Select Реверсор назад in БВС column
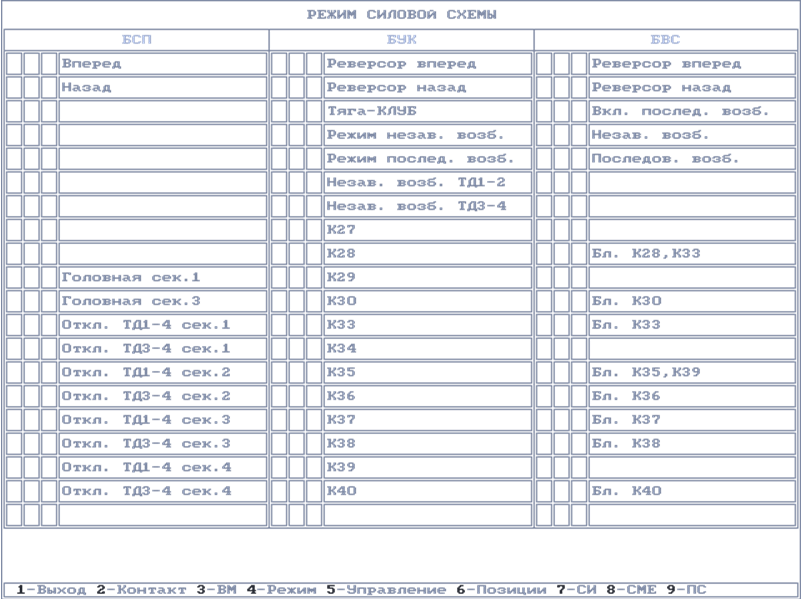Screen dimensions: 801x599 692,87
